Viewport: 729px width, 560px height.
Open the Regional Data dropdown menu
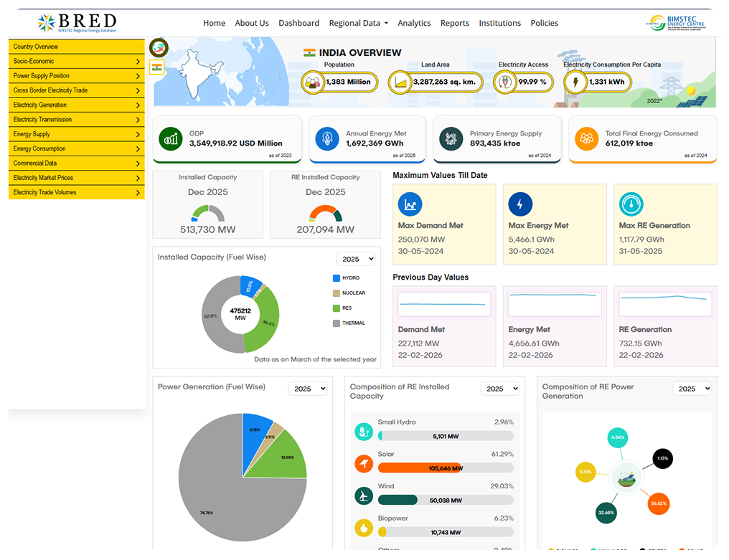click(358, 23)
